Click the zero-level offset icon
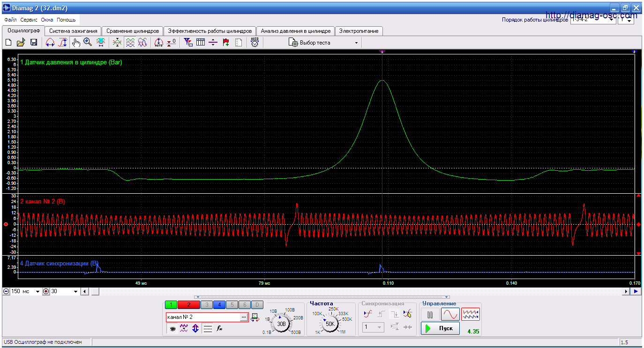Image resolution: width=644 pixels, height=348 pixels. tap(172, 43)
